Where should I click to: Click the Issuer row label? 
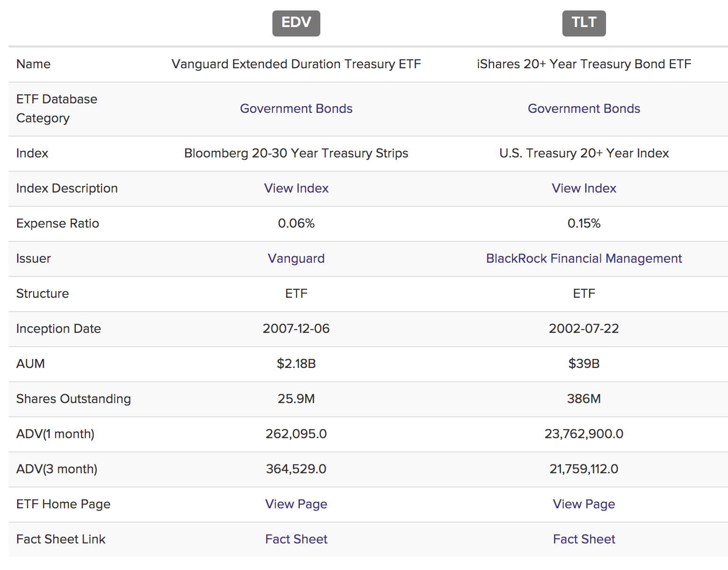(x=33, y=258)
